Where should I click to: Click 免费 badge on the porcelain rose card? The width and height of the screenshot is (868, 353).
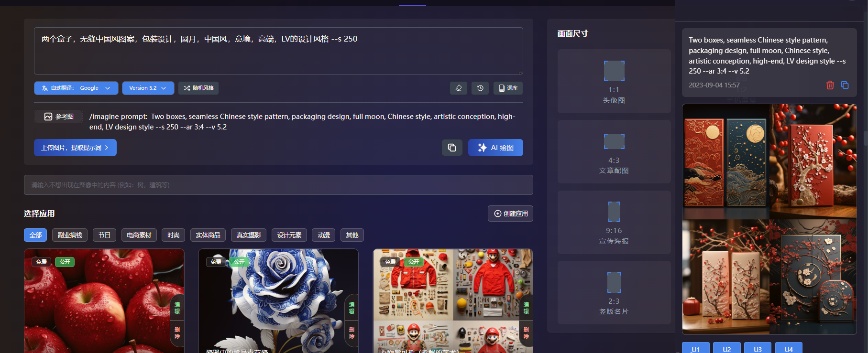click(x=216, y=262)
